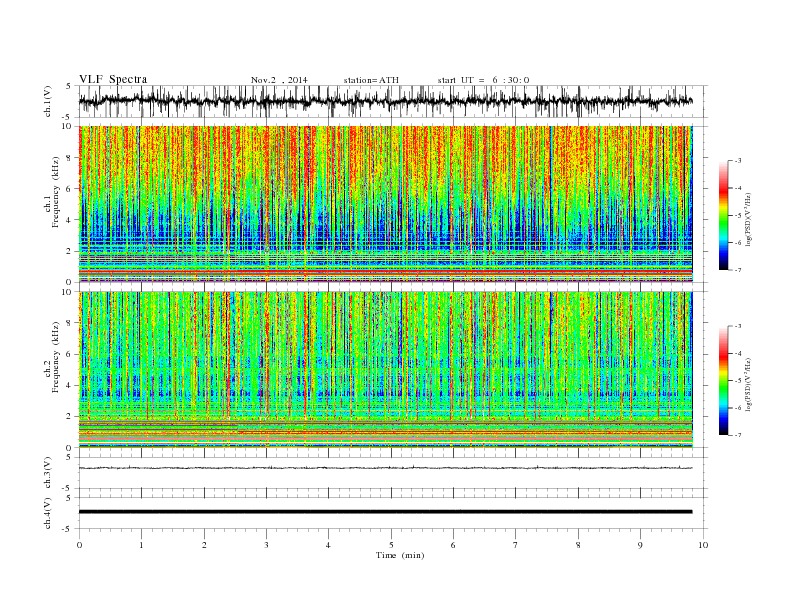Click the "station=ATH" header text

[371, 80]
